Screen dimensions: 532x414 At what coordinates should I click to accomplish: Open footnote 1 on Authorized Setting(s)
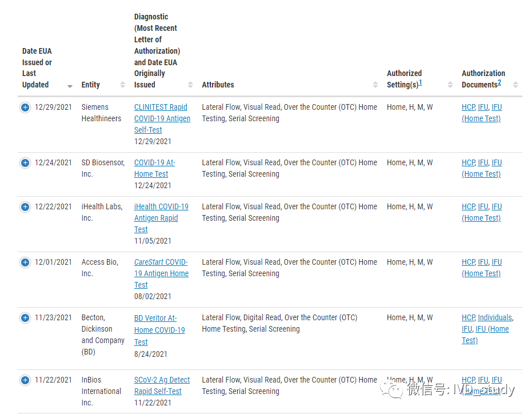421,83
